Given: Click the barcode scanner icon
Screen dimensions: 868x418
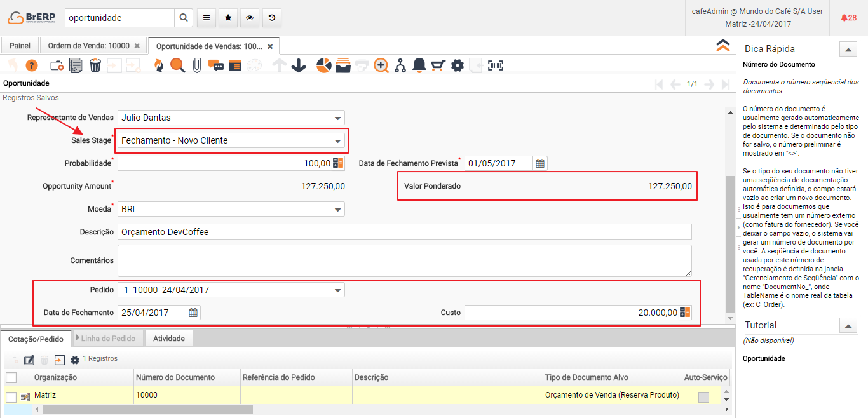Looking at the screenshot, I should [x=496, y=65].
